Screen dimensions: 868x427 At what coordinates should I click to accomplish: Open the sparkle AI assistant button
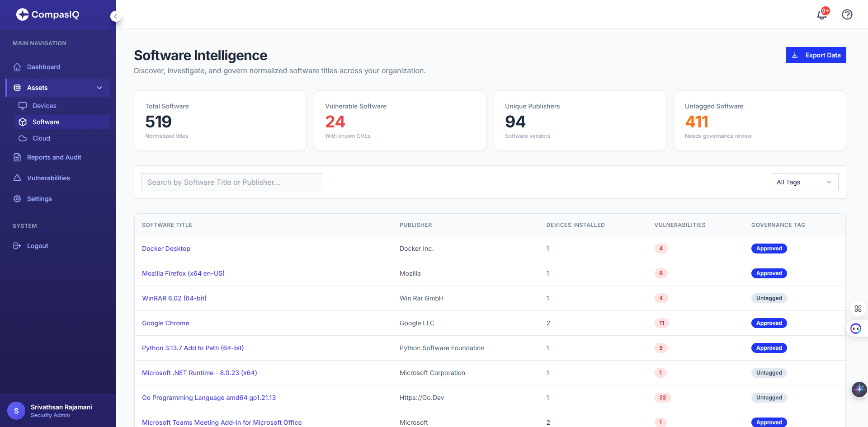[859, 389]
